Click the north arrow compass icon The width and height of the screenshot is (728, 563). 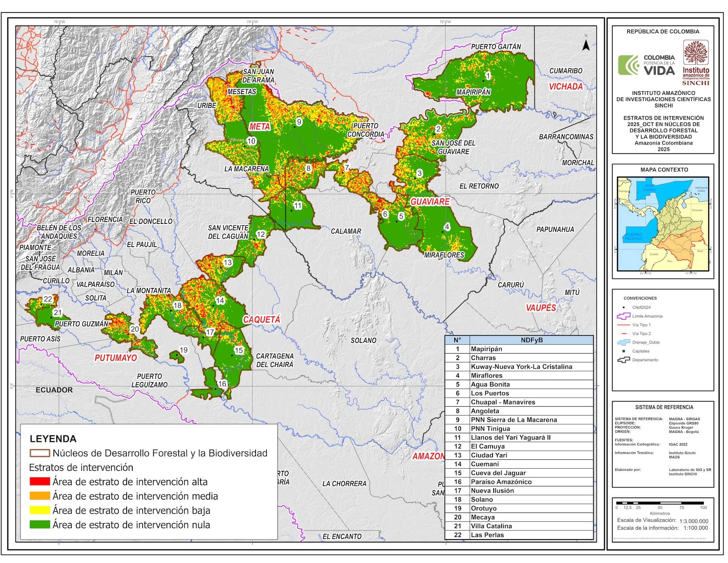tap(585, 45)
